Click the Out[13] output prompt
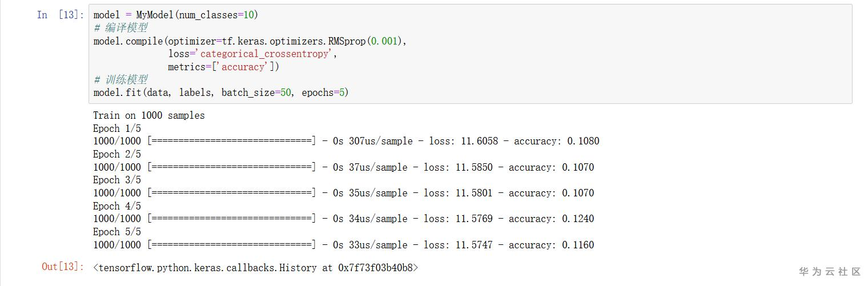Image resolution: width=868 pixels, height=286 pixels. tap(63, 267)
